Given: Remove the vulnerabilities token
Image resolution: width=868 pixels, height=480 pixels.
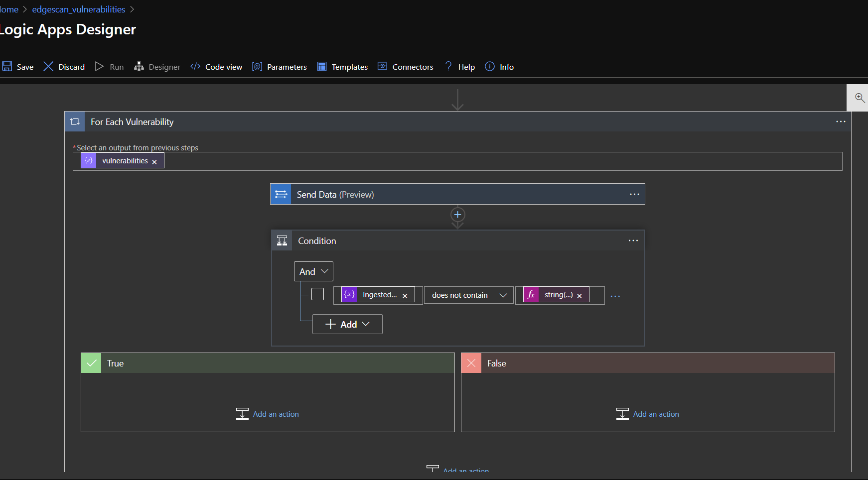Looking at the screenshot, I should 154,162.
